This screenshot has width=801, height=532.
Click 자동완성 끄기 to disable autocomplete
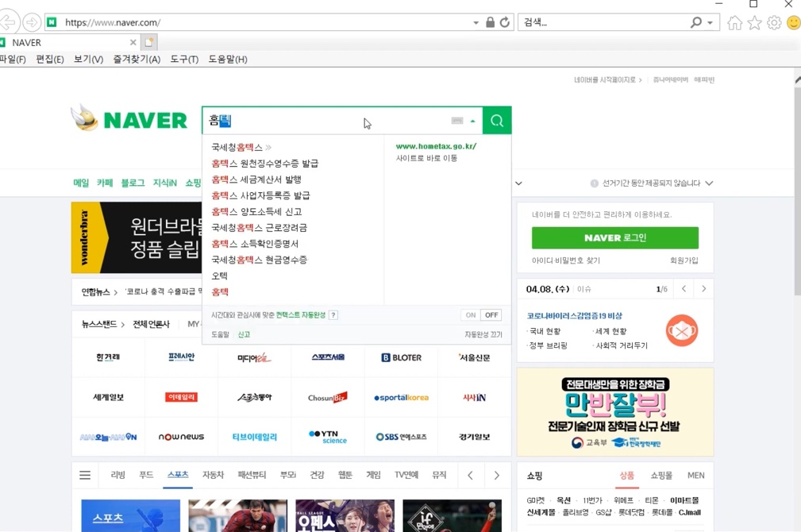pos(483,334)
